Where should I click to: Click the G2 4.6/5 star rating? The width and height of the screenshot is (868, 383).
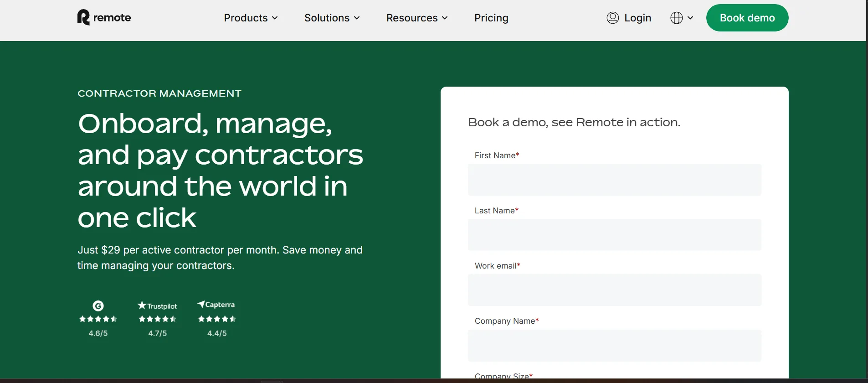98,319
